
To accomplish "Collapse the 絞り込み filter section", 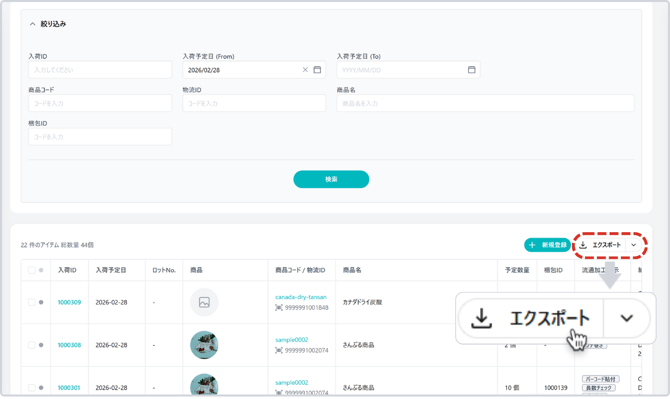I will tap(32, 24).
